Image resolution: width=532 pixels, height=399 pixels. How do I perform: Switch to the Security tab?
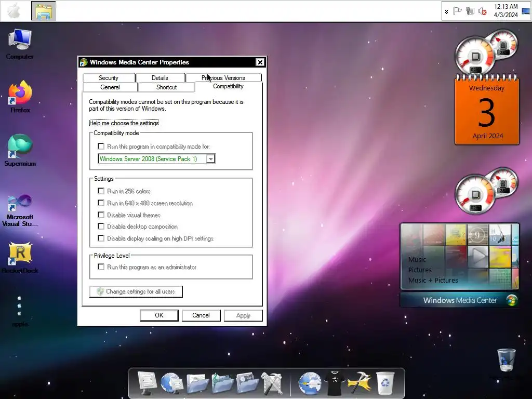tap(109, 78)
